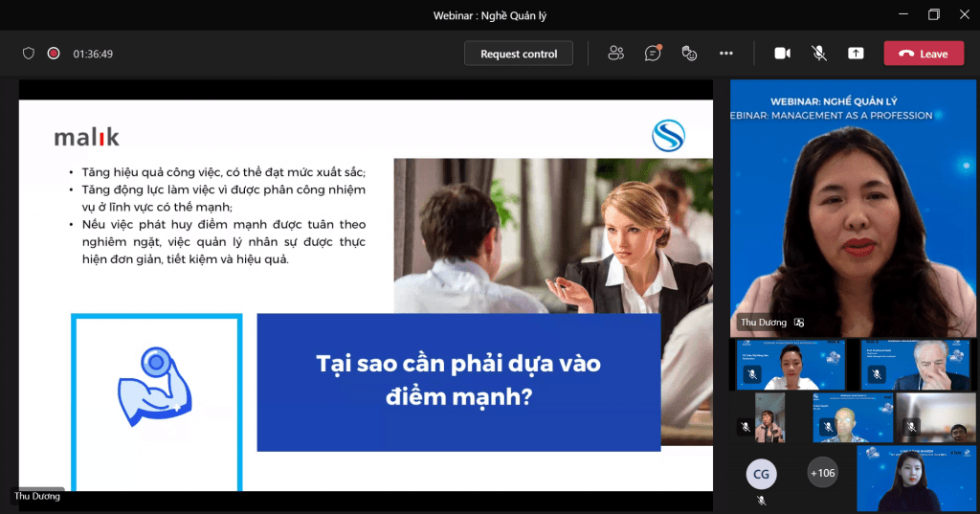Toggle the camera on or off
Screen dimensions: 980x514
pos(782,54)
